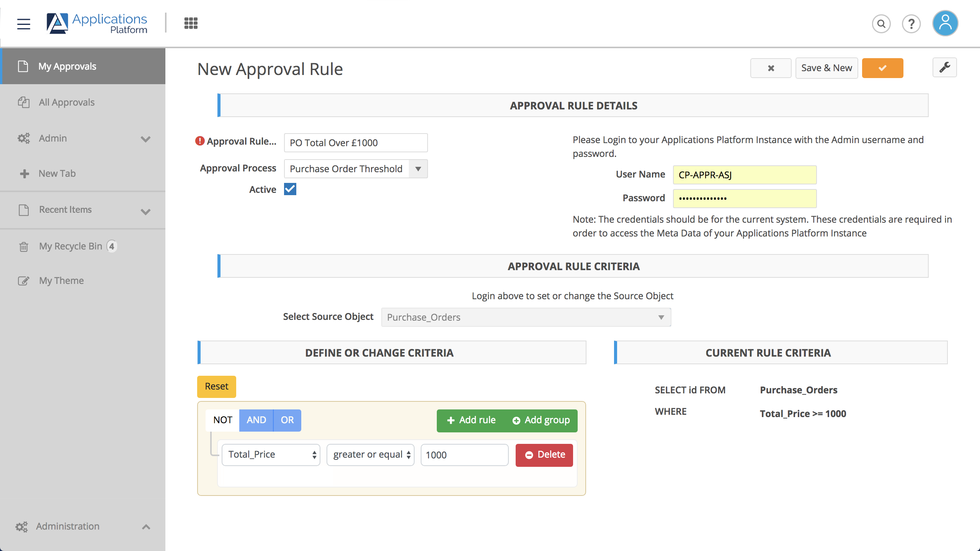
Task: Open the help panel
Action: coord(911,23)
